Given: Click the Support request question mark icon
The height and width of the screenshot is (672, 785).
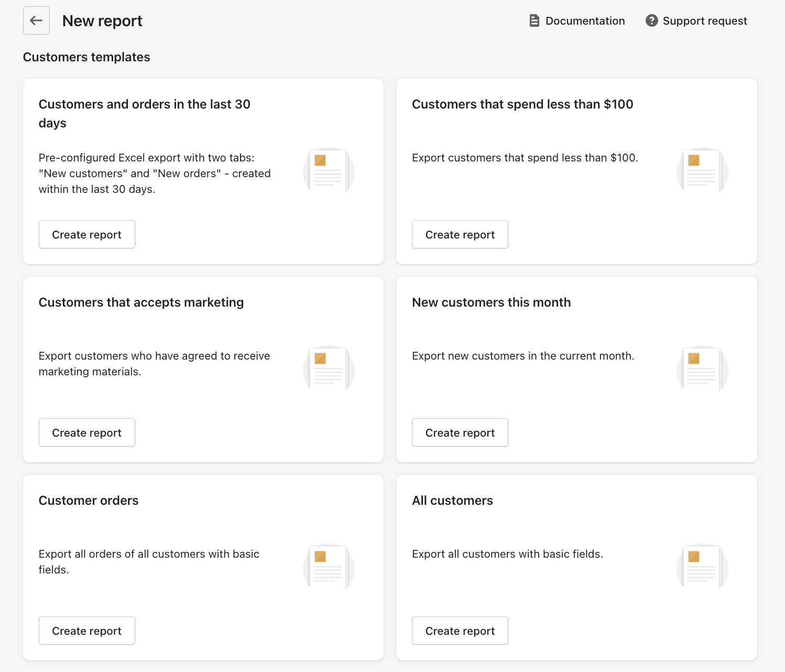Looking at the screenshot, I should [651, 20].
